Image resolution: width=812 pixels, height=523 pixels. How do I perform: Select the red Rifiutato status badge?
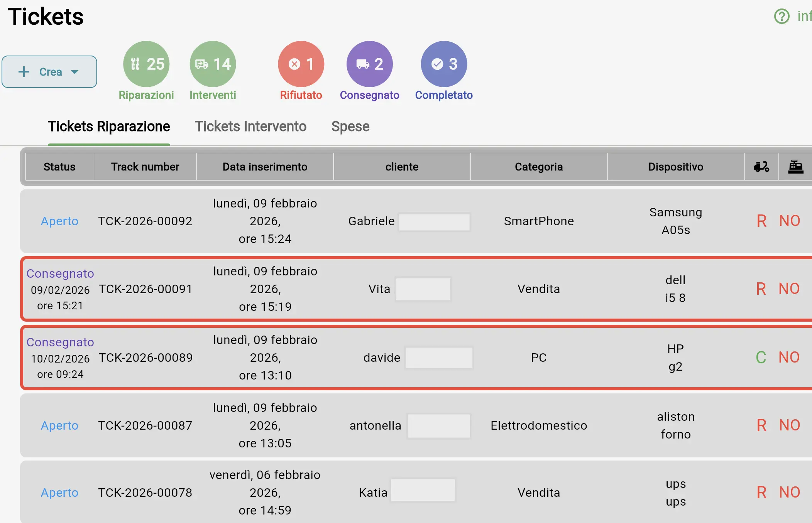[x=301, y=64]
